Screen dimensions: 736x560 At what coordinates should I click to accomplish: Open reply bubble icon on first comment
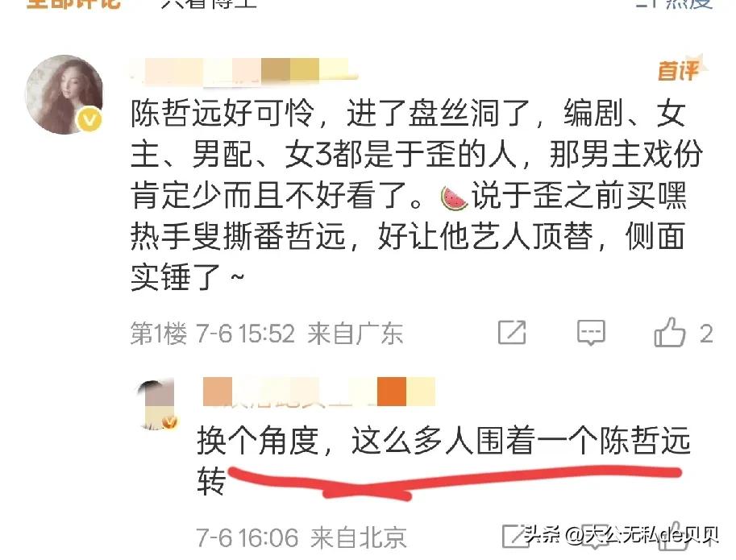[x=591, y=333]
